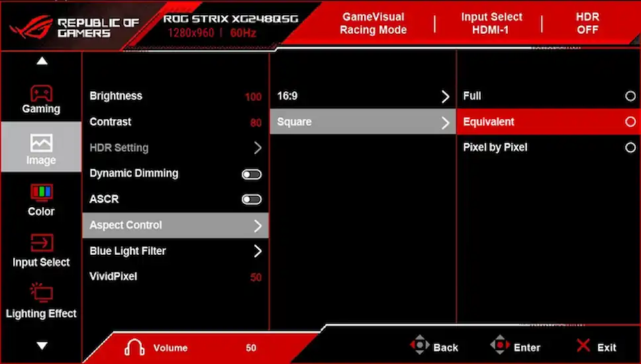Open the Color settings icon
This screenshot has width=641, height=364.
[41, 193]
